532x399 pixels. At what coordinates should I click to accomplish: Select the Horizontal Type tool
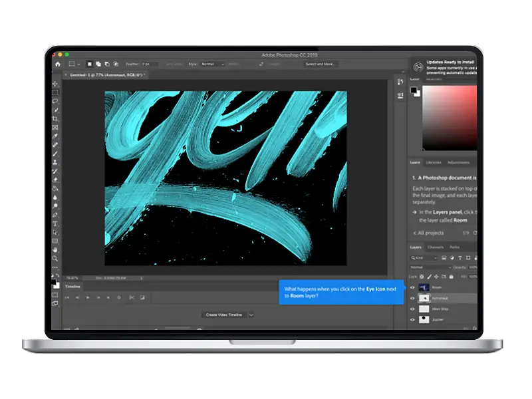click(x=55, y=223)
